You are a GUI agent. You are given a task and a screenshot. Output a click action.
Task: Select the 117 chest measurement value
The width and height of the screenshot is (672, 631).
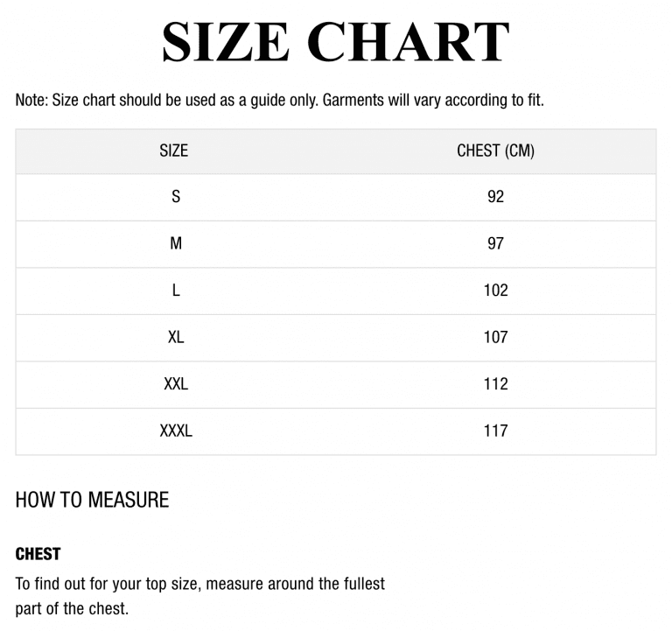coord(495,431)
